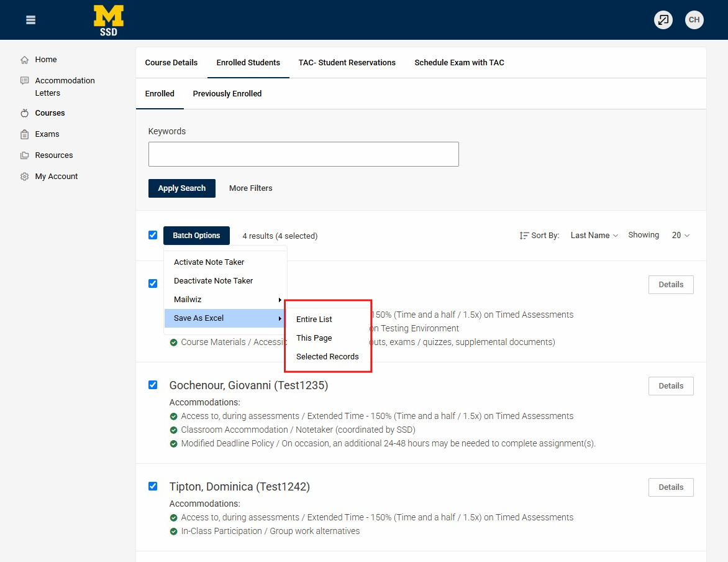728x562 pixels.
Task: Go to Home in the sidebar
Action: 46,60
